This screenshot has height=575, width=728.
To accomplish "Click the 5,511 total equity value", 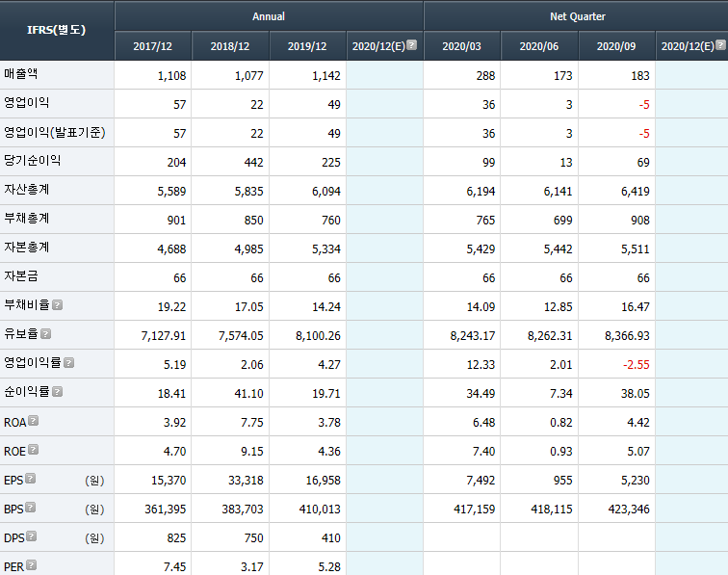I will (x=636, y=248).
